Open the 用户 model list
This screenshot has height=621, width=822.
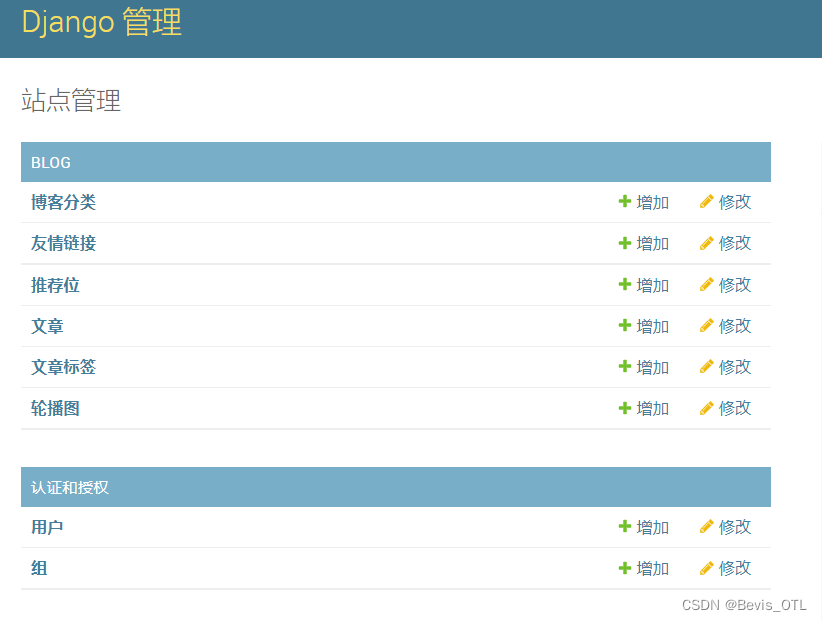point(46,527)
